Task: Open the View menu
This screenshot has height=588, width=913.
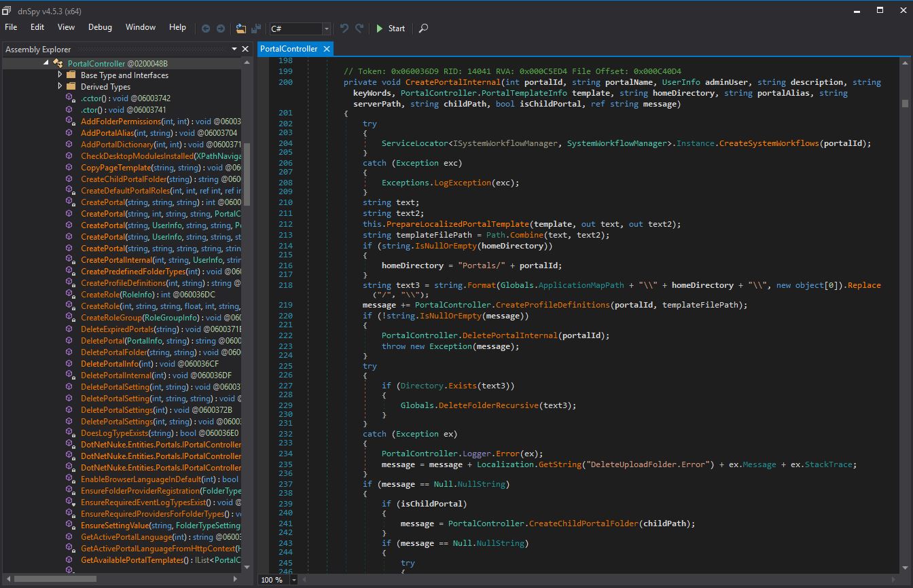Action: [x=66, y=27]
